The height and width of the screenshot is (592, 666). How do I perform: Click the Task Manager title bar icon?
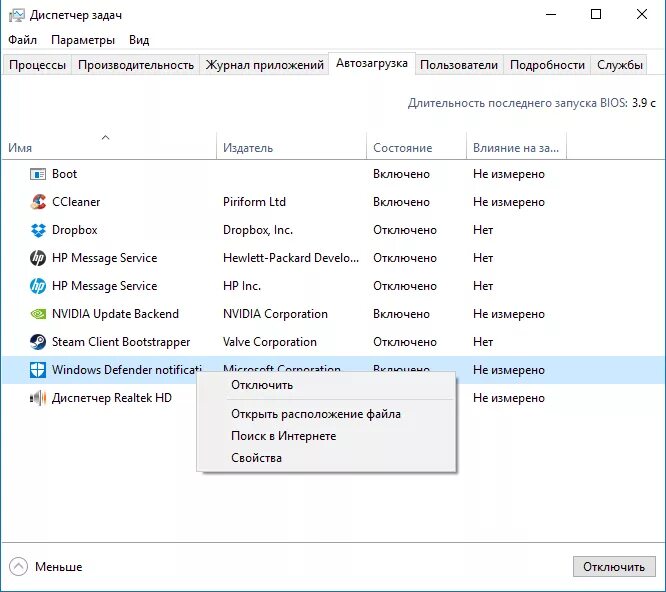pyautogui.click(x=17, y=15)
